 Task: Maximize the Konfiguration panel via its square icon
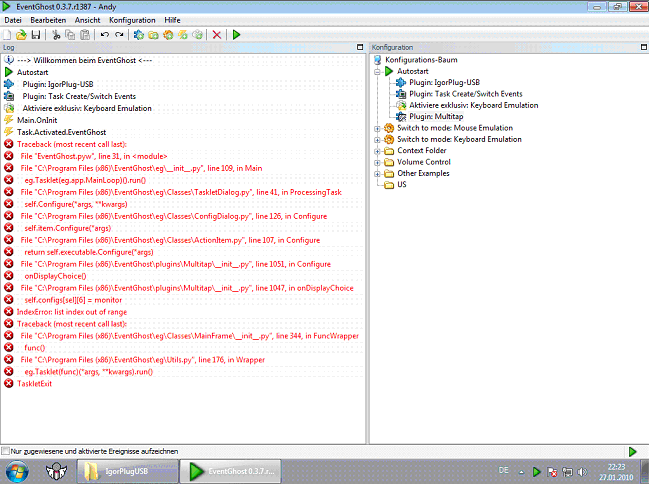coord(644,47)
